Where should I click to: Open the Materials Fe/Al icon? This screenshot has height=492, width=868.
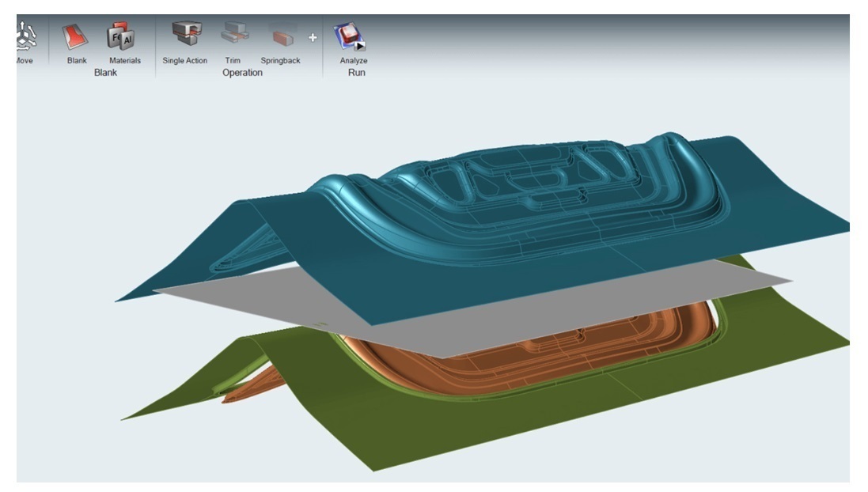point(121,36)
